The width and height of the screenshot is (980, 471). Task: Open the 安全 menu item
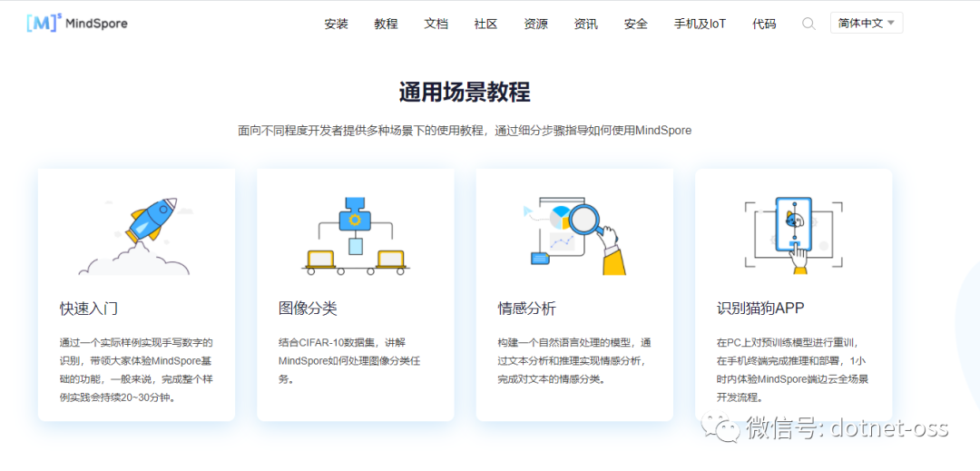635,25
